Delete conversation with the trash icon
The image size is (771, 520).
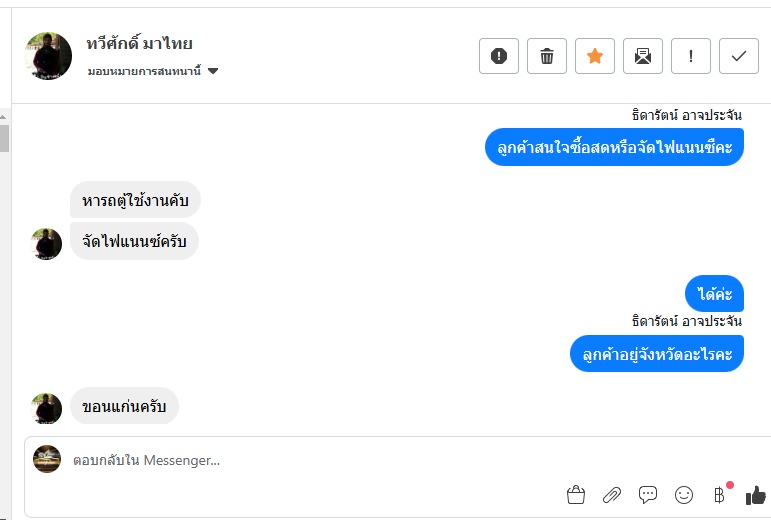coord(547,56)
